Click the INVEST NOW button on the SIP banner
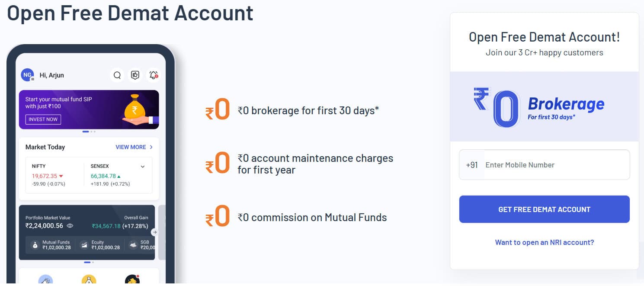 tap(43, 119)
